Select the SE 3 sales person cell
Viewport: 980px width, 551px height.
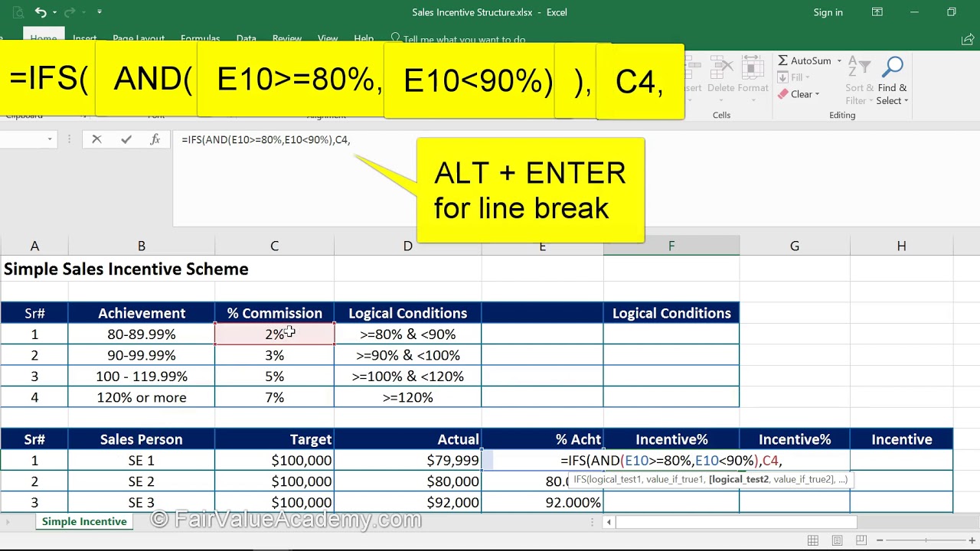(x=141, y=502)
